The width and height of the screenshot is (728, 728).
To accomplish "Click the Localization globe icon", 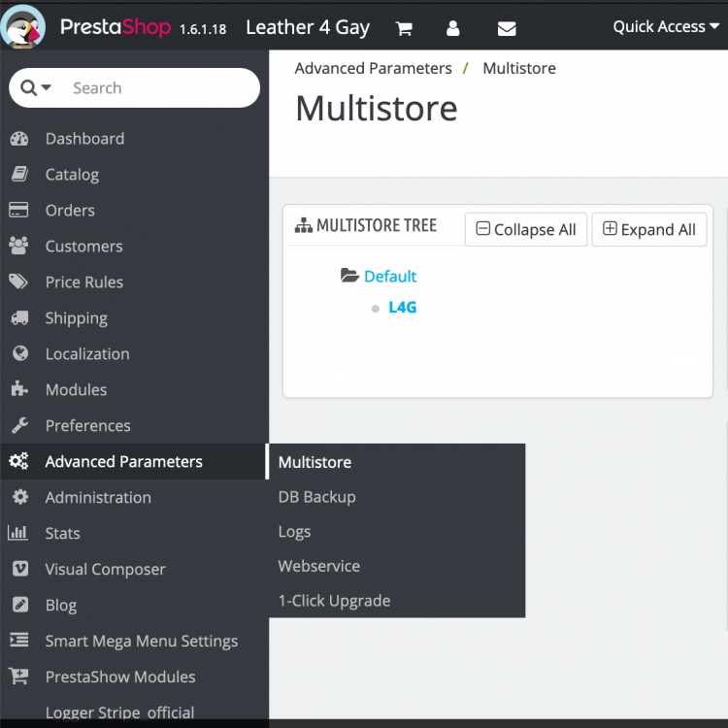I will point(19,353).
